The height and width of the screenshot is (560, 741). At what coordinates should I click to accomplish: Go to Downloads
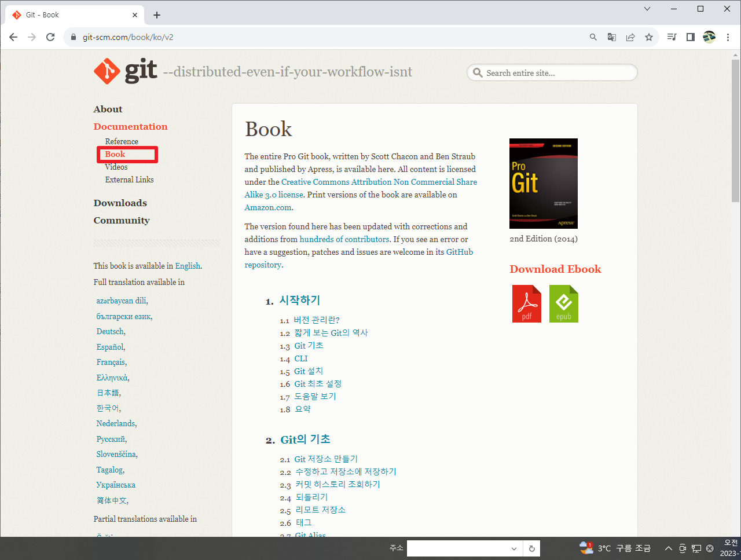tap(120, 203)
